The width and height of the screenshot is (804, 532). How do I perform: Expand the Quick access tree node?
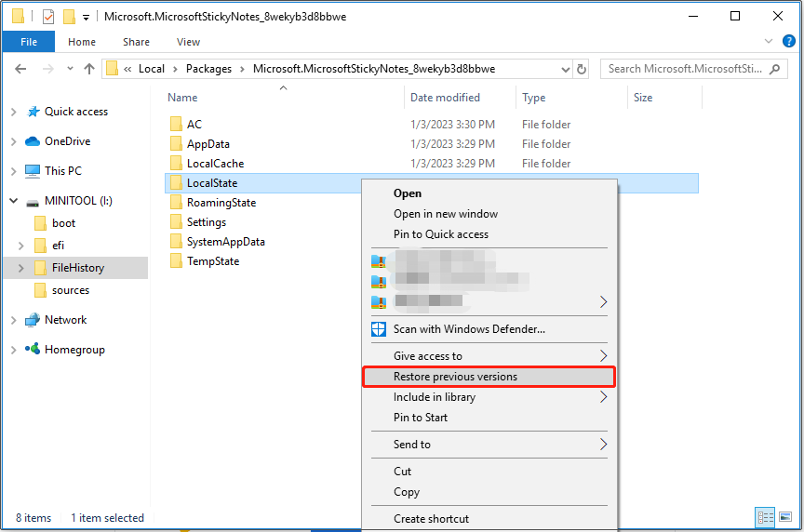(x=13, y=112)
